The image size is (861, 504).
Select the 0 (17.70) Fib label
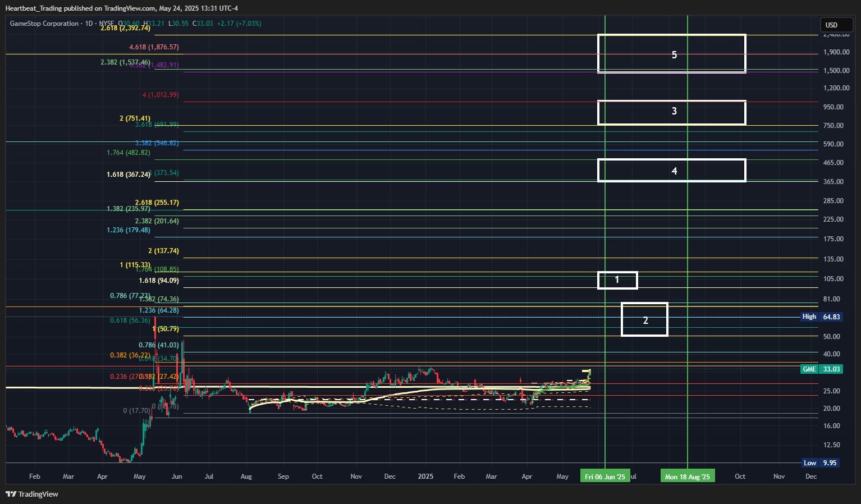tap(137, 411)
